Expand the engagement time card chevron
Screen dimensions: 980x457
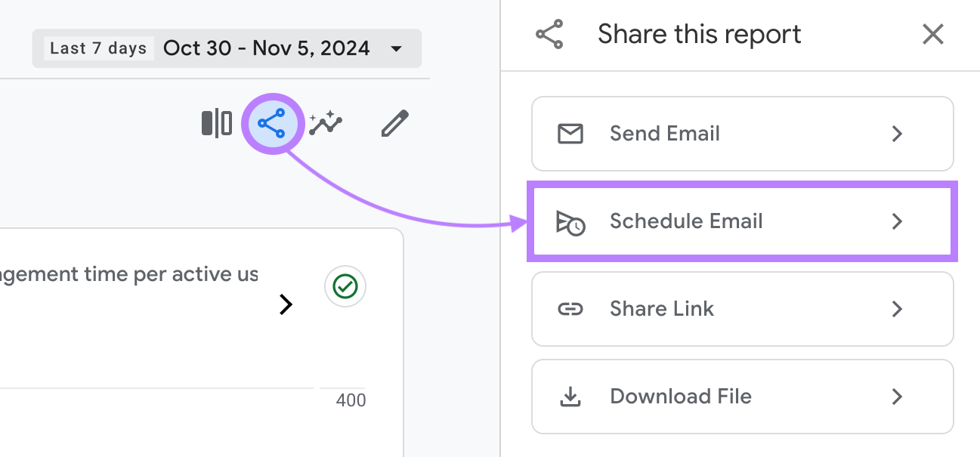(286, 304)
